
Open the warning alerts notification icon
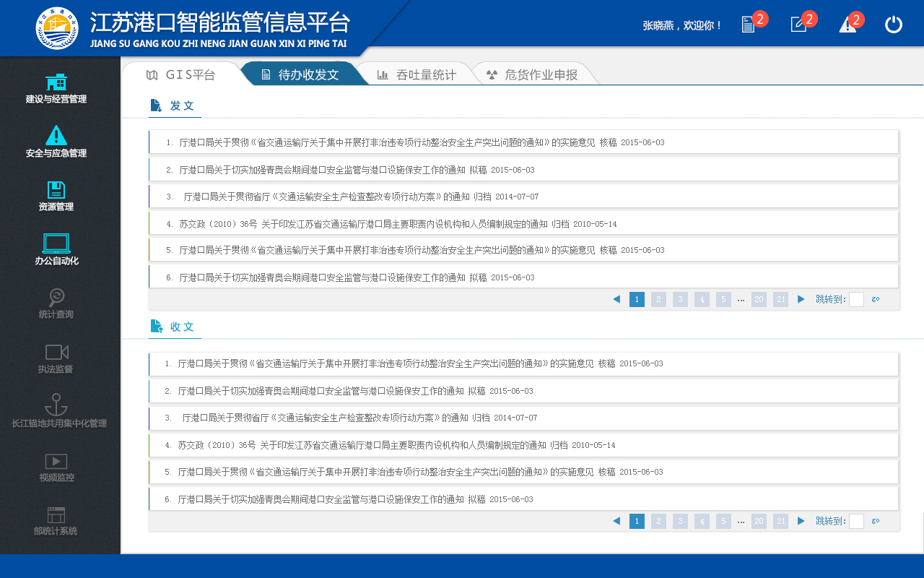click(847, 25)
